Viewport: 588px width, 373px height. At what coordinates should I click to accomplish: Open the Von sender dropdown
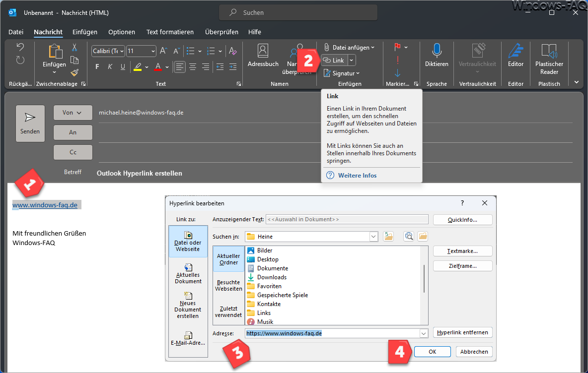[x=73, y=113]
